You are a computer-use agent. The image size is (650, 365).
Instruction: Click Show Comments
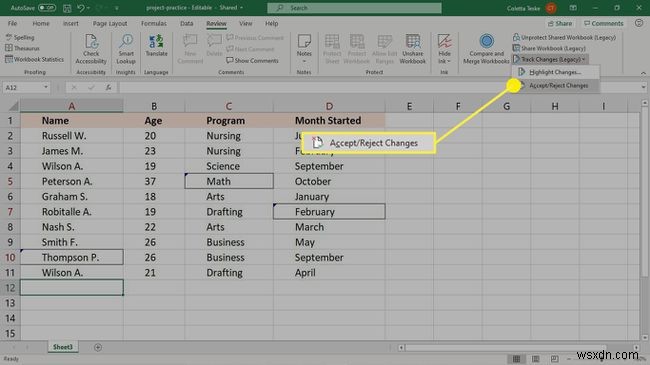pos(252,61)
